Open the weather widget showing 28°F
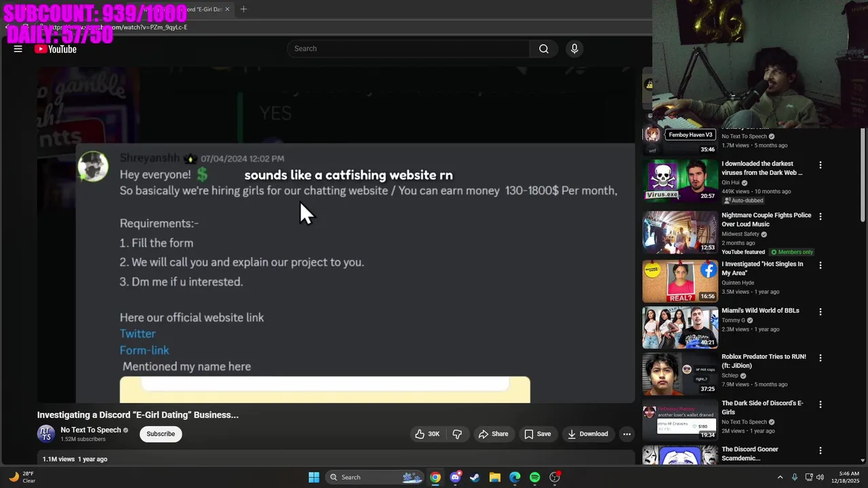868x488 pixels. (x=22, y=477)
